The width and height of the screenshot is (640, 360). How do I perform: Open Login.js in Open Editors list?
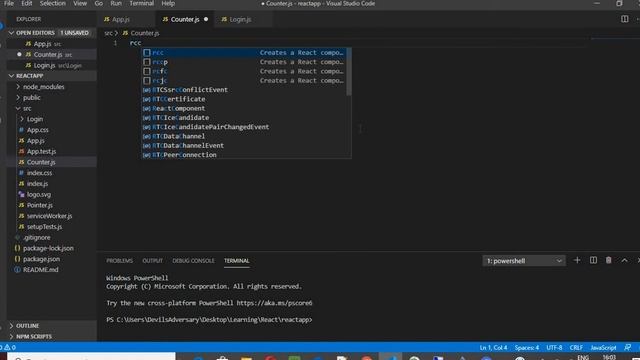[51, 65]
